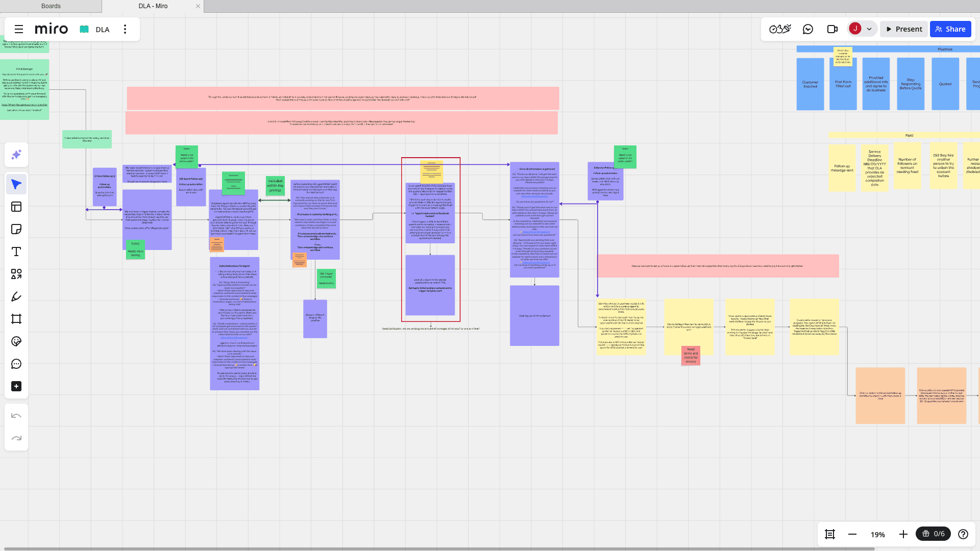Click the Pipelines header bar
This screenshot has height=551, width=980.
[x=888, y=49]
